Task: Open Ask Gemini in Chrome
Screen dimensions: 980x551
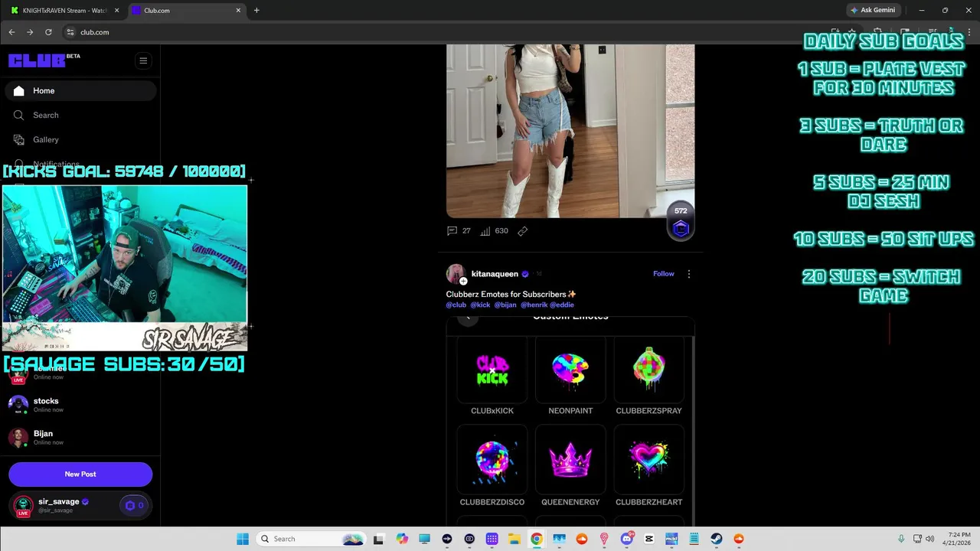Action: 873,11
